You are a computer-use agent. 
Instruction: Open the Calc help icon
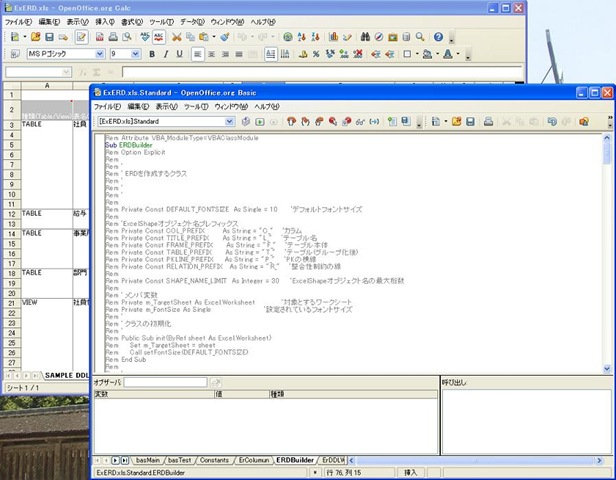tap(438, 36)
